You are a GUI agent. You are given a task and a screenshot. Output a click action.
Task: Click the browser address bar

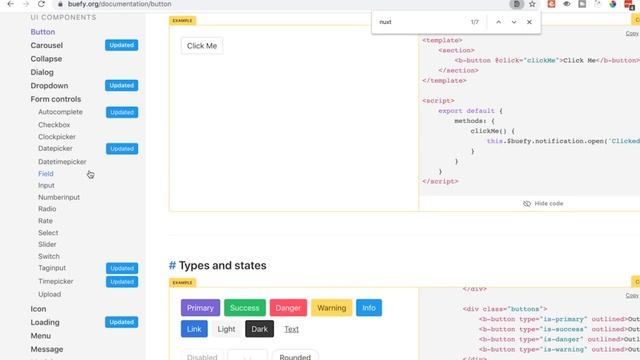282,4
